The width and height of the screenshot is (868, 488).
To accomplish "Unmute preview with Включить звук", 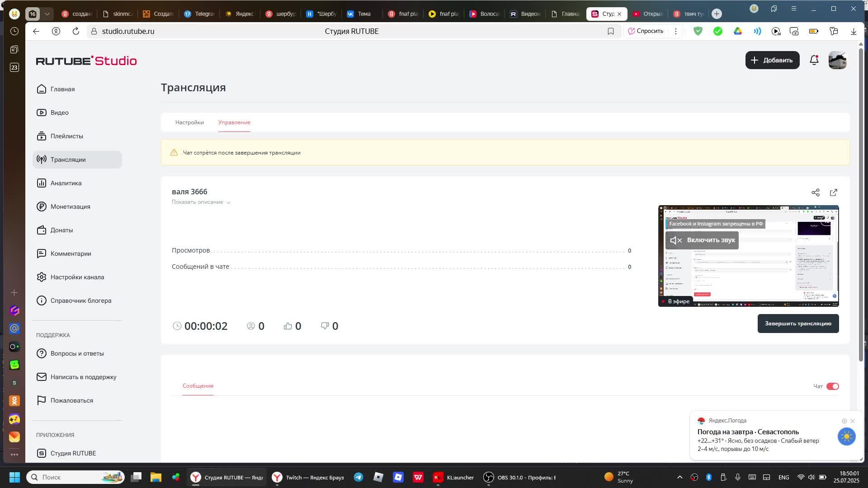I will tap(702, 240).
